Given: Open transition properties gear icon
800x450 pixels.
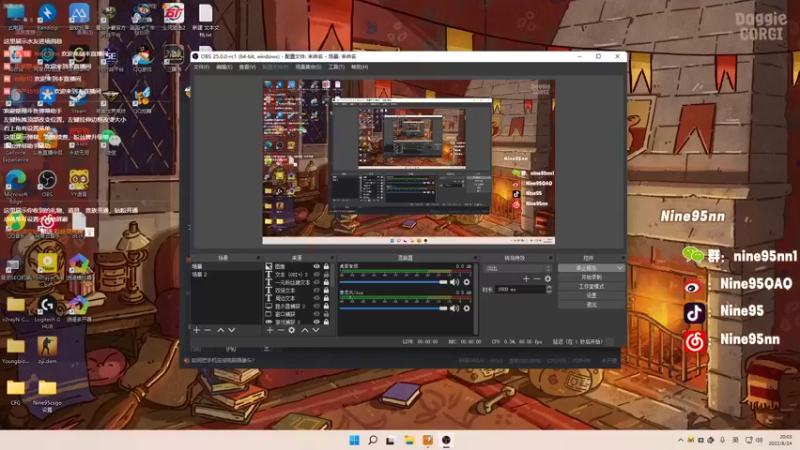Looking at the screenshot, I should tap(548, 279).
